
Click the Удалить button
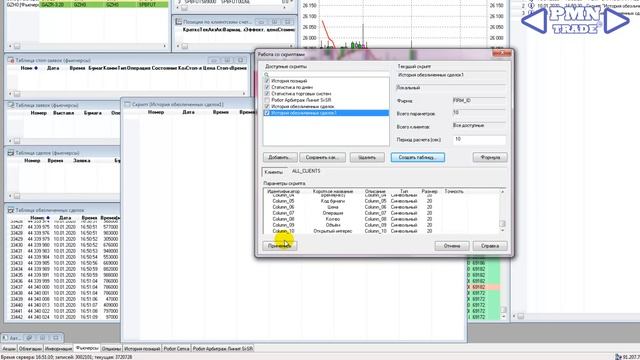367,157
